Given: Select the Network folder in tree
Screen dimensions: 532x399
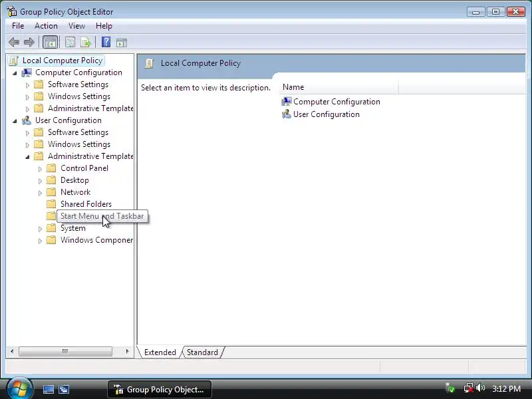Looking at the screenshot, I should coord(75,192).
